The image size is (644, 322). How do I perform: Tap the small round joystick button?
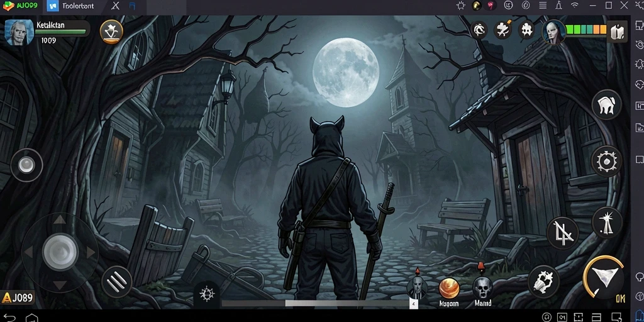point(26,165)
